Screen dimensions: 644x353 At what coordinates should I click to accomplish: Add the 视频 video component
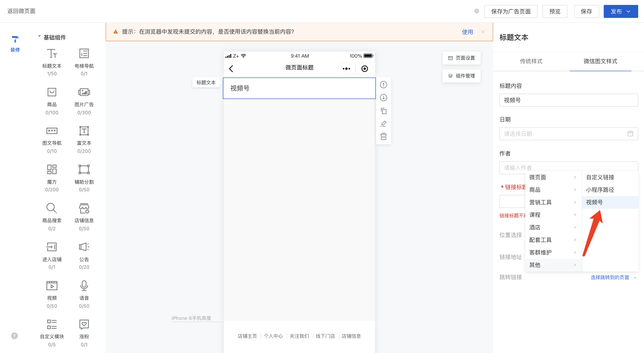(x=52, y=290)
